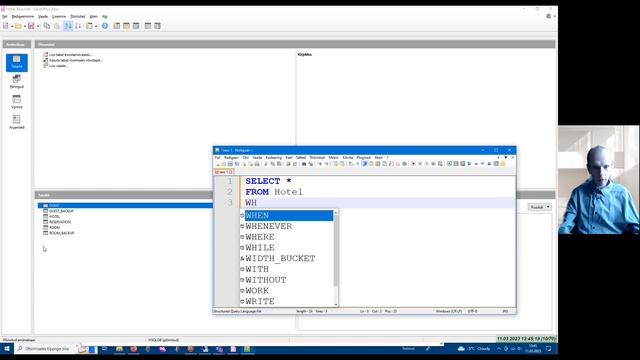Screen dimensions: 640x360
Task: Click Open file icon in Notepad++ toolbar
Action: [224, 164]
